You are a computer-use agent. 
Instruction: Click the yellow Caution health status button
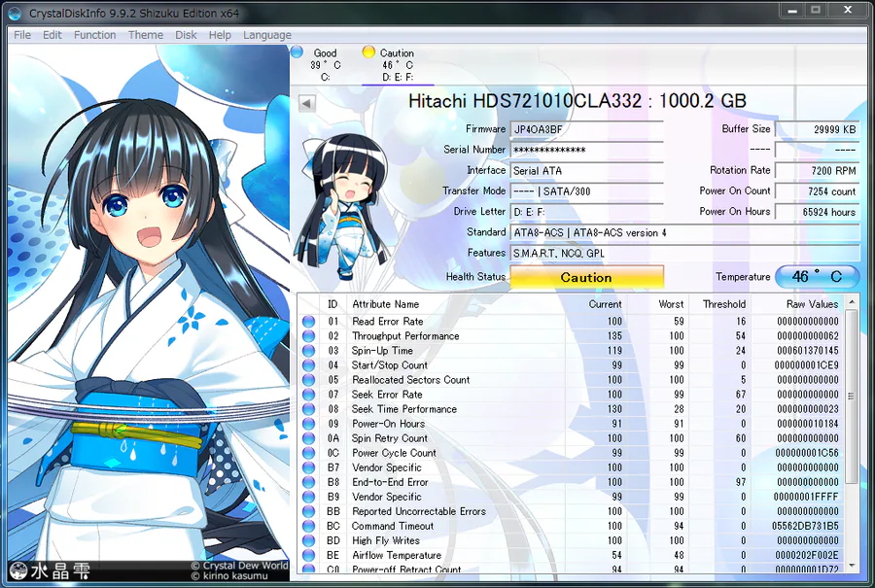point(586,277)
